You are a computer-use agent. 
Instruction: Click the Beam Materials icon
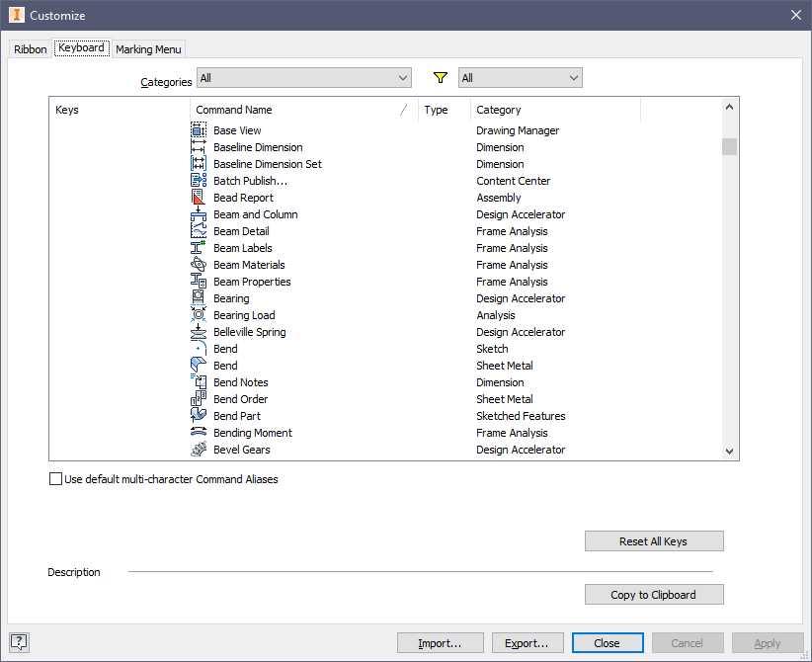(199, 265)
